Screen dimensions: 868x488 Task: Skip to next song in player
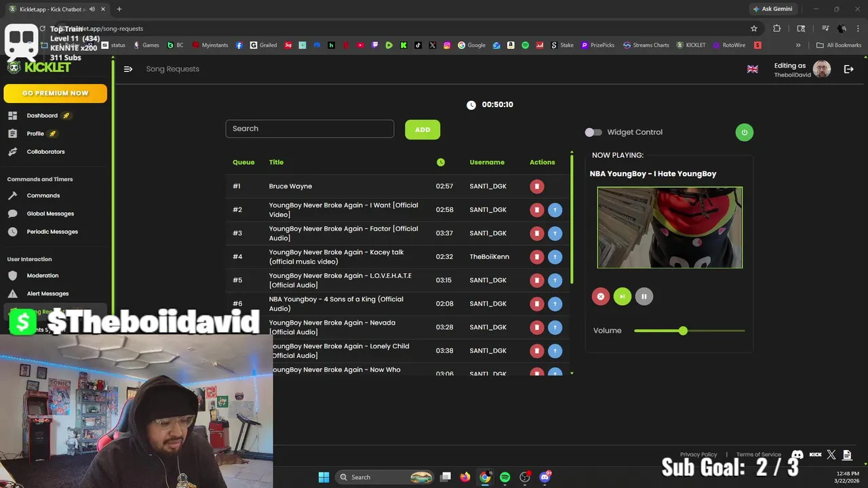tap(622, 296)
